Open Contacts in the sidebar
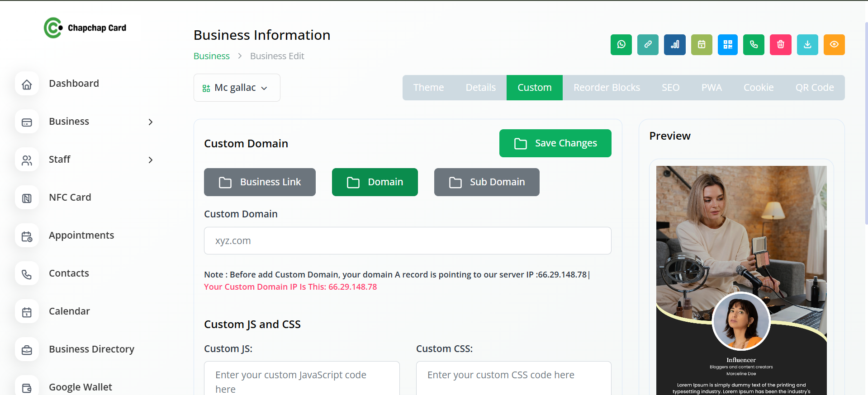Viewport: 868px width, 395px height. tap(69, 273)
